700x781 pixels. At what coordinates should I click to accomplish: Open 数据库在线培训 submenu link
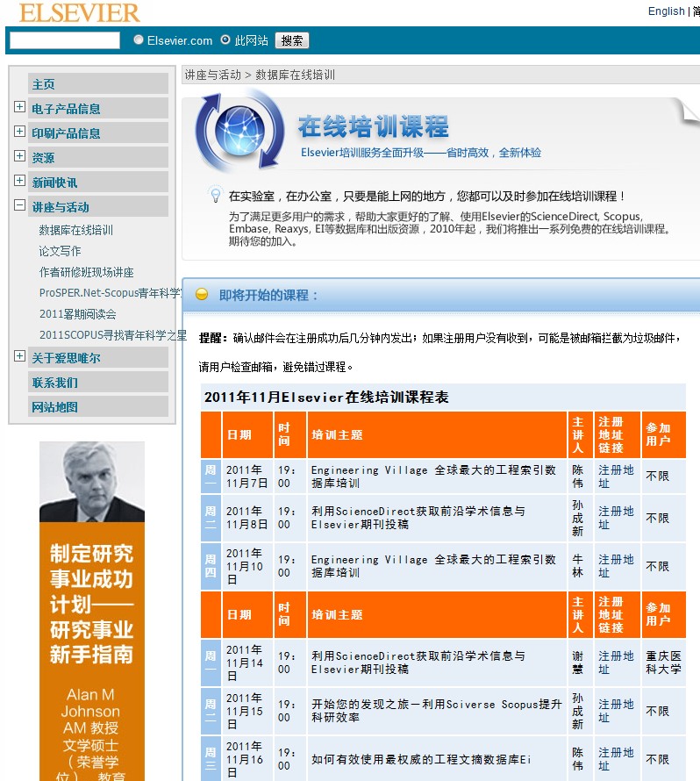[76, 230]
